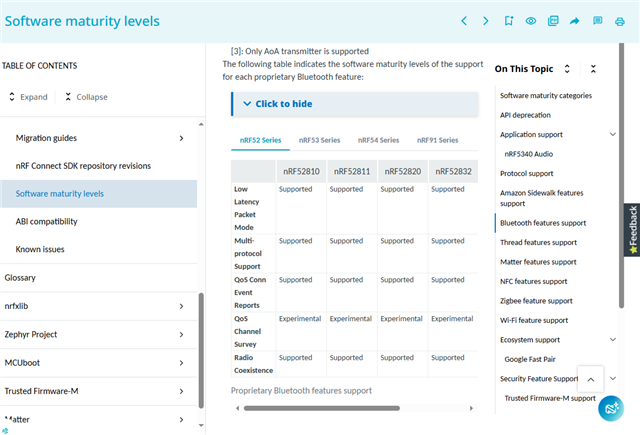Open nRF Connect SDK repository revisions
The width and height of the screenshot is (640, 435).
coord(83,166)
